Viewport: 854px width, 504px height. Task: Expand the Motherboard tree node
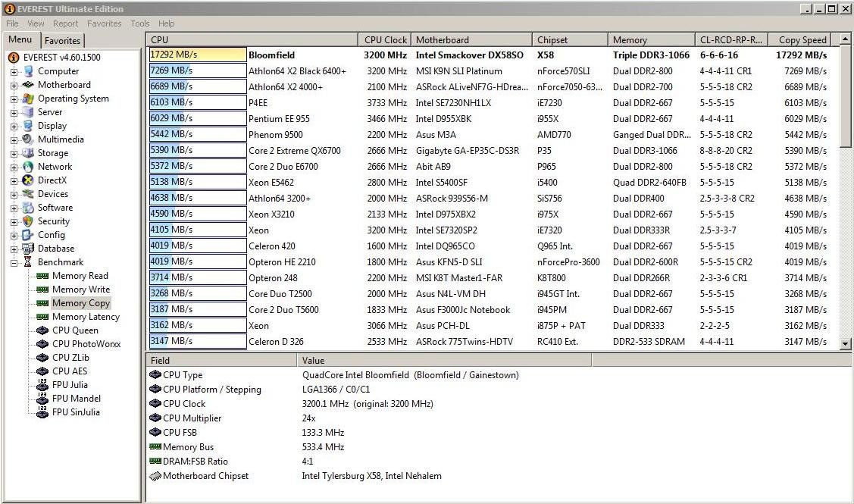tap(14, 85)
